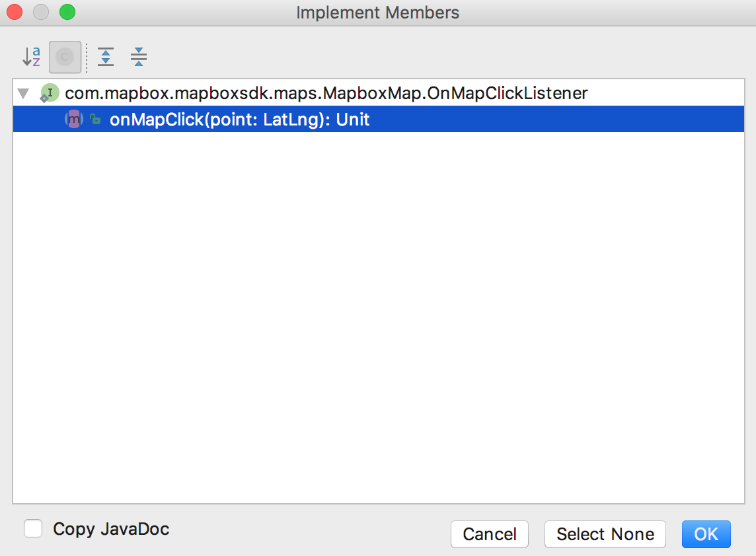756x556 pixels.
Task: Click empty area of the members list
Action: (379, 318)
